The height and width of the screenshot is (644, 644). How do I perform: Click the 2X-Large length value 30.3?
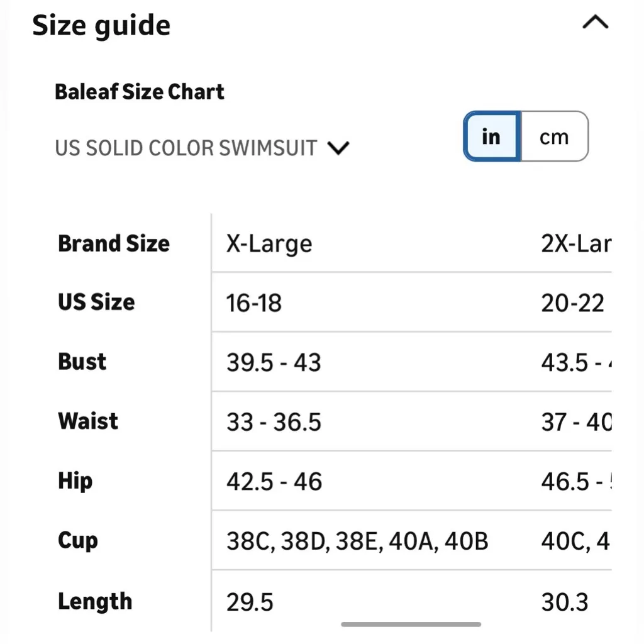point(565,602)
